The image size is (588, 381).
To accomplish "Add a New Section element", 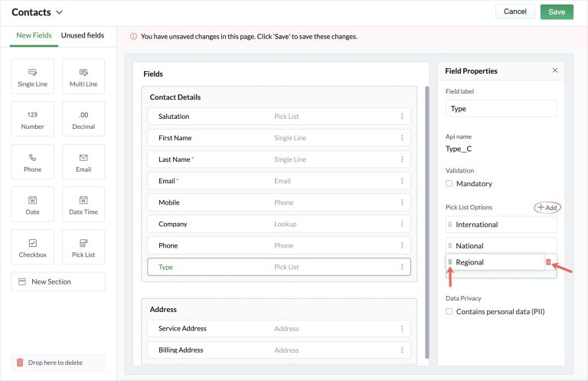I will (58, 281).
